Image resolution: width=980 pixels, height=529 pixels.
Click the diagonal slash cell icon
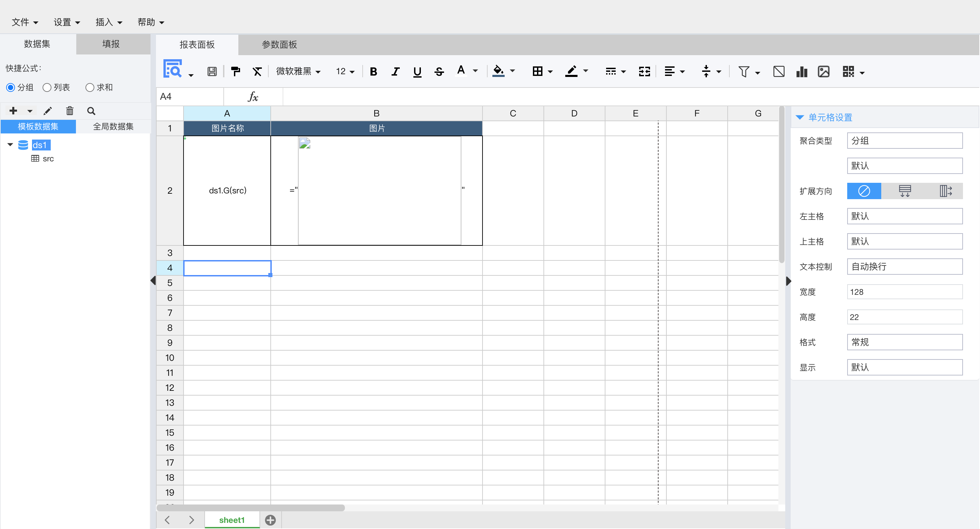[x=779, y=71]
